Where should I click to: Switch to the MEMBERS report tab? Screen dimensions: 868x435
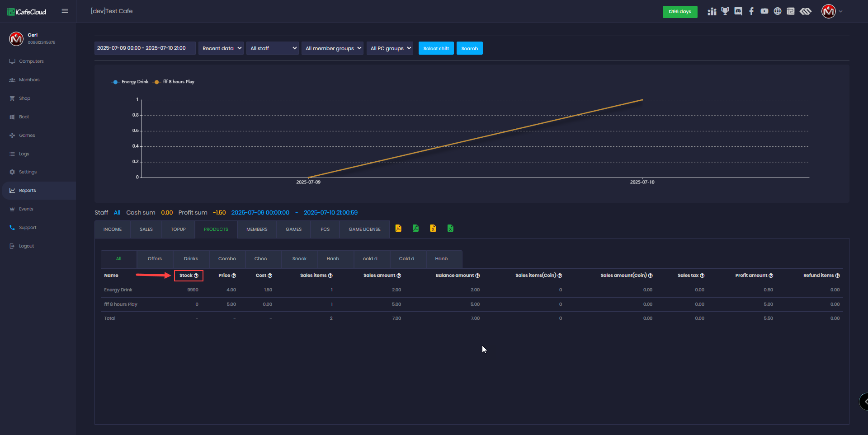256,229
